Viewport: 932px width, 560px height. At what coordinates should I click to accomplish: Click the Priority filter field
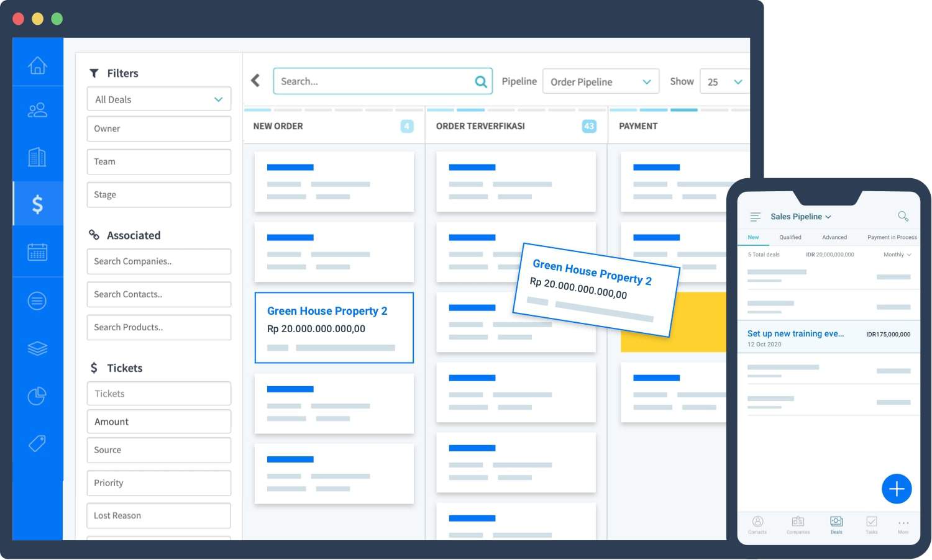point(159,483)
